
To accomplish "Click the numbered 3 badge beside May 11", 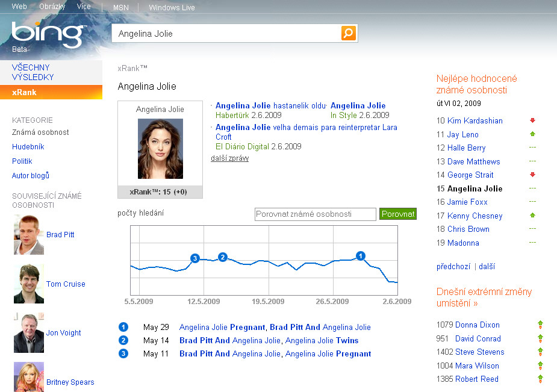I will (123, 353).
